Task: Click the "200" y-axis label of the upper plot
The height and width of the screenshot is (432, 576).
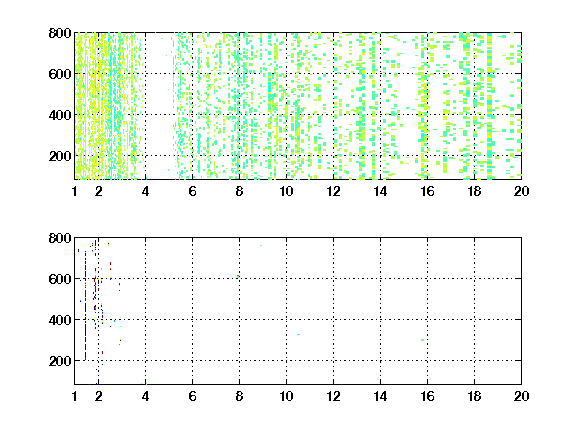Action: point(60,156)
